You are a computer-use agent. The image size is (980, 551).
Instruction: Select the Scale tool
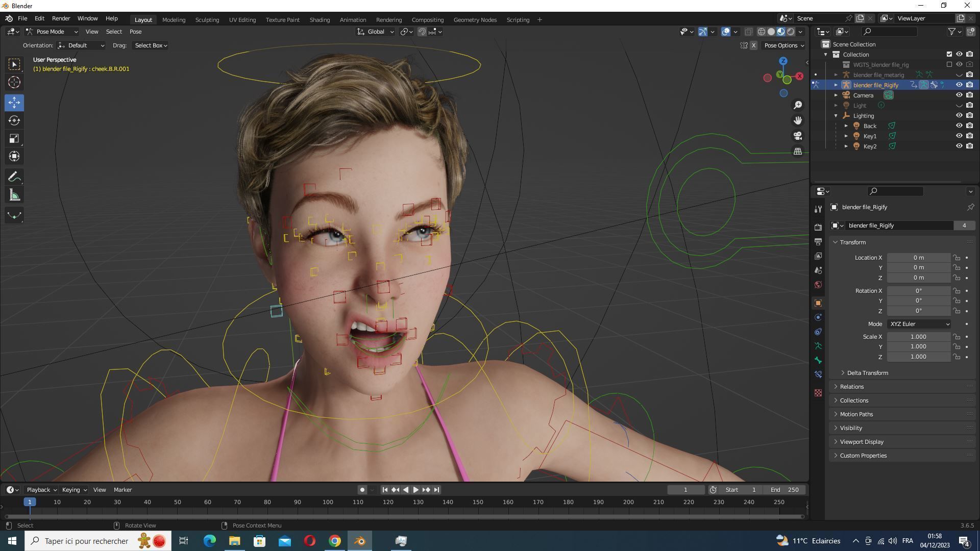(x=14, y=139)
